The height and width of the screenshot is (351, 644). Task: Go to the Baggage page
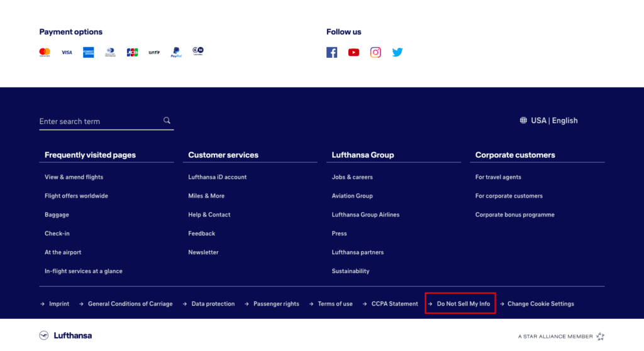[x=57, y=215]
